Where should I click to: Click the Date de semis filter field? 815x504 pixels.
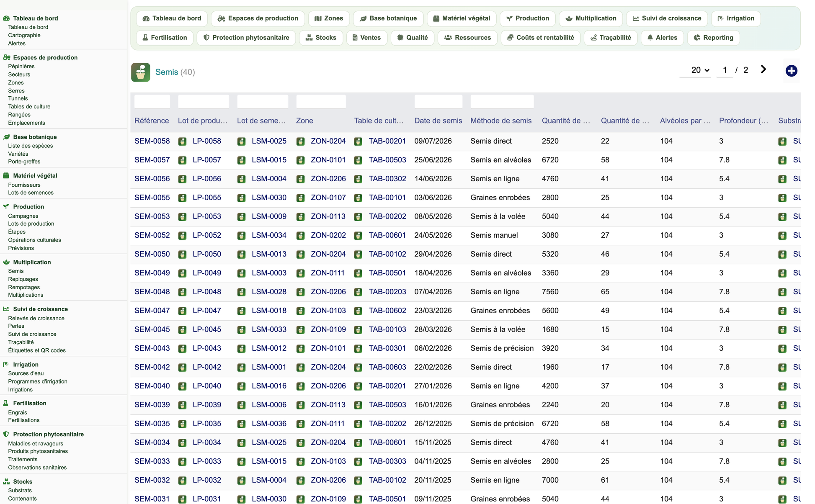(438, 102)
